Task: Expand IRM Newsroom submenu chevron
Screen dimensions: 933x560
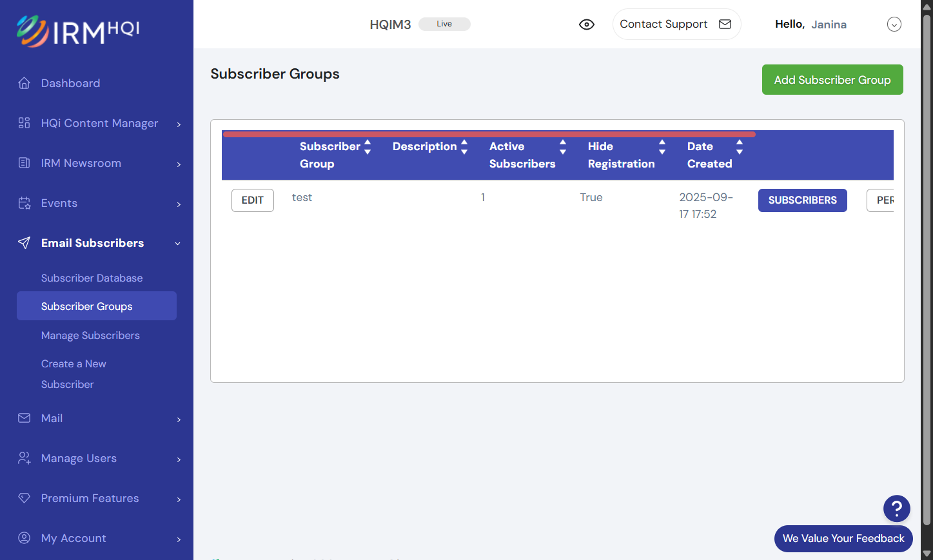Action: click(179, 164)
